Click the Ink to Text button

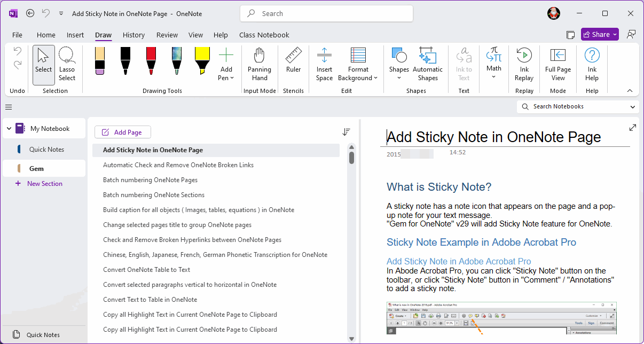click(x=464, y=65)
